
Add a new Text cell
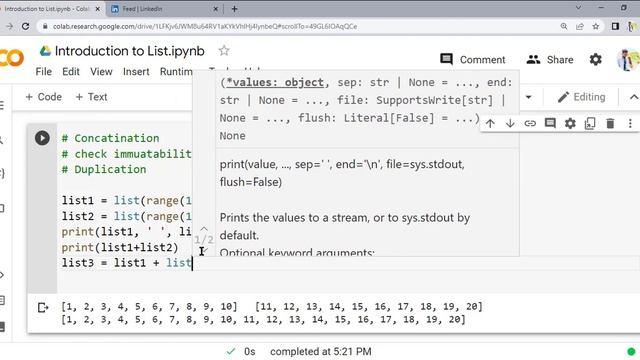pos(91,97)
